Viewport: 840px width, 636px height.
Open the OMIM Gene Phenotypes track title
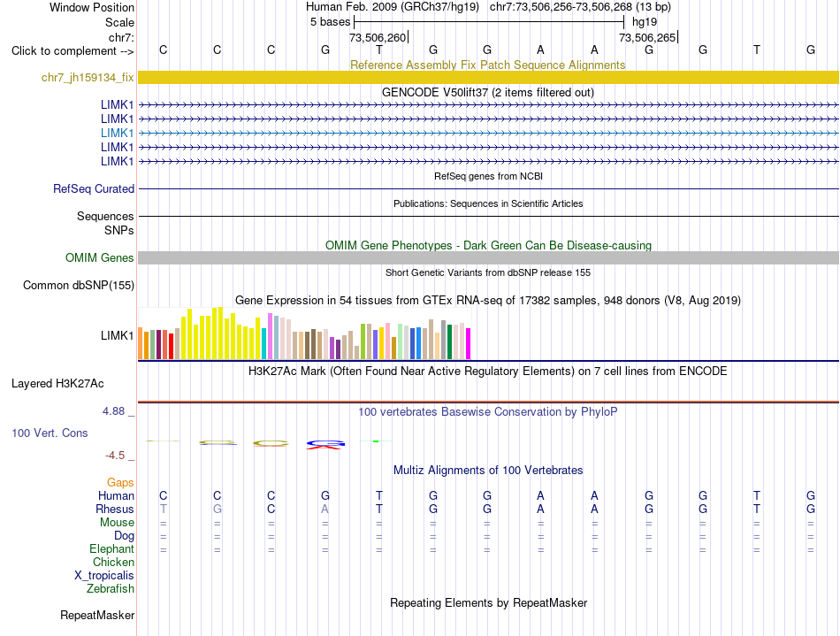pyautogui.click(x=488, y=245)
